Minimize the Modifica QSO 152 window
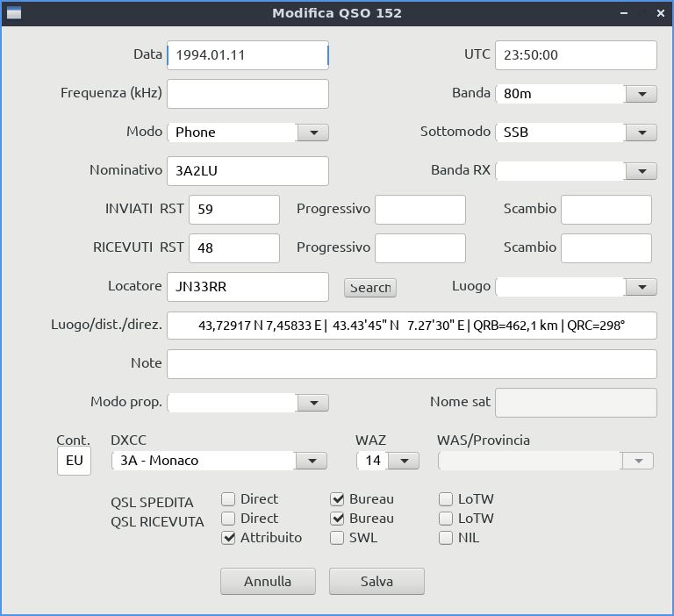This screenshot has width=674, height=616. (x=624, y=13)
